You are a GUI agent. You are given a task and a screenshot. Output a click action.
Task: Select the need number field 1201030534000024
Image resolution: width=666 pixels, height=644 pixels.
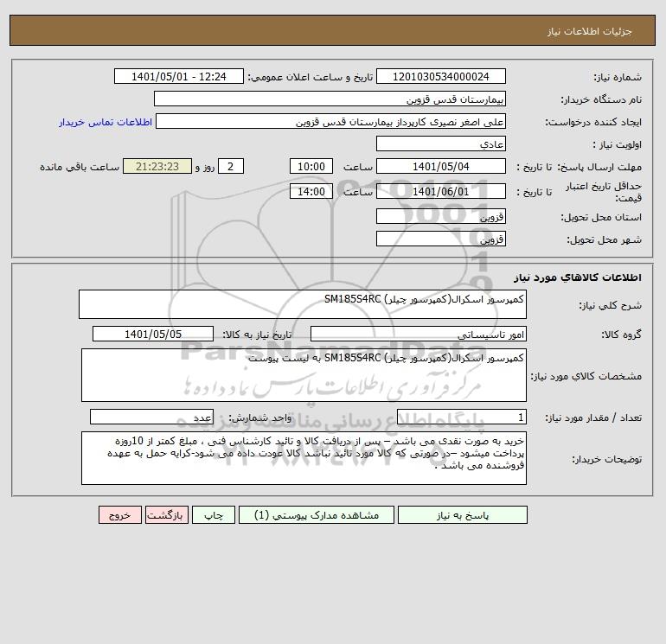pos(441,76)
